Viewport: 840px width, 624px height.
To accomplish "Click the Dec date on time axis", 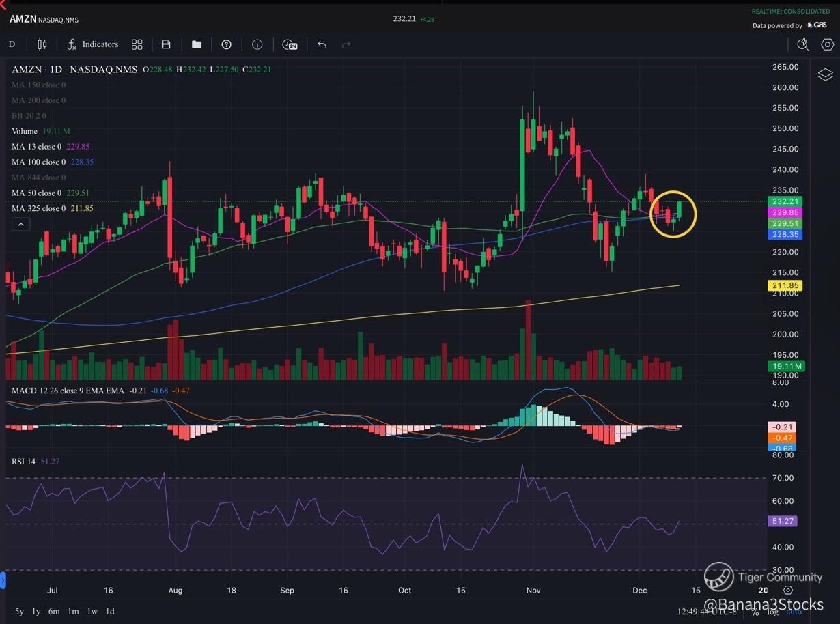I will pyautogui.click(x=640, y=590).
